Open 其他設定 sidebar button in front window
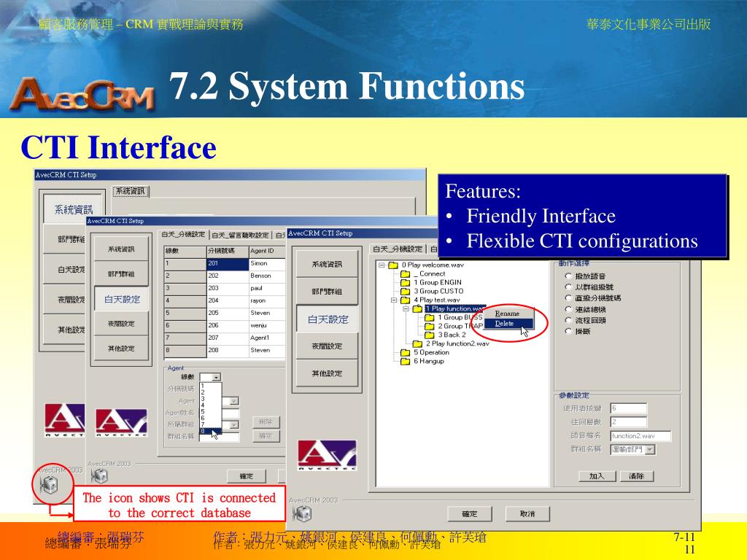This screenshot has height=560, width=747. [327, 374]
